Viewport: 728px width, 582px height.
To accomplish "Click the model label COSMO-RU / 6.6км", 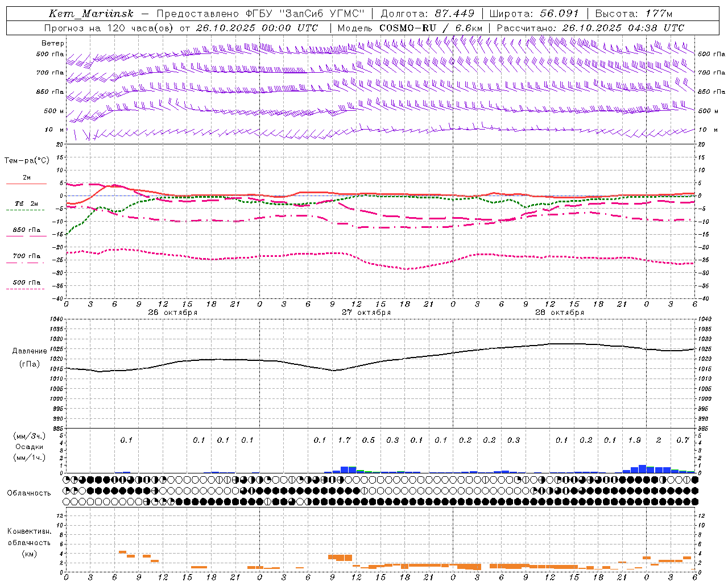I will click(x=431, y=28).
